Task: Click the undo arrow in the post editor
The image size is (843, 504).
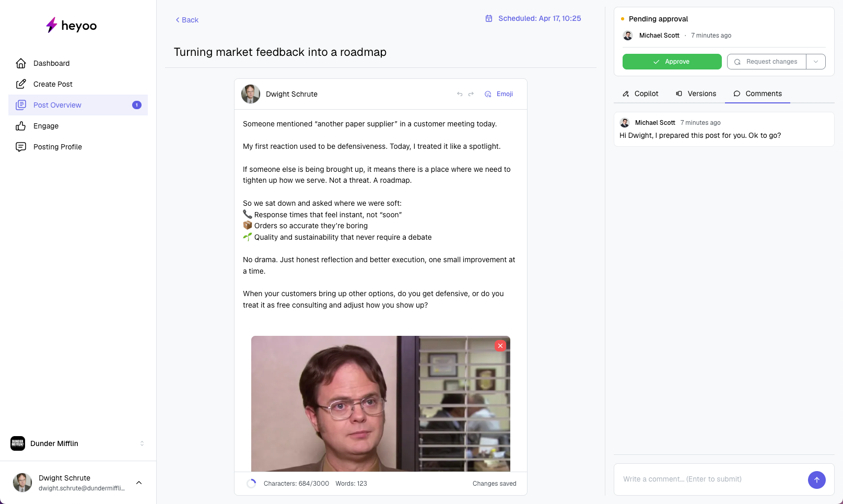Action: [x=460, y=94]
